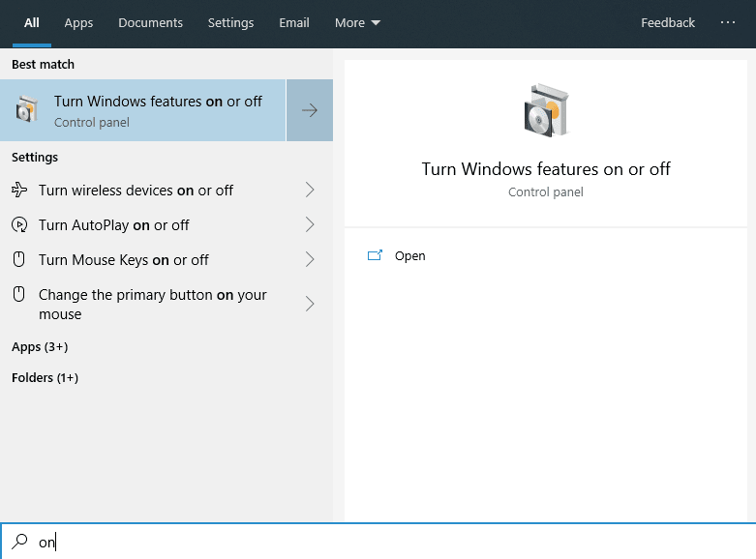Image resolution: width=756 pixels, height=559 pixels.
Task: Switch to the Documents tab
Action: tap(150, 22)
